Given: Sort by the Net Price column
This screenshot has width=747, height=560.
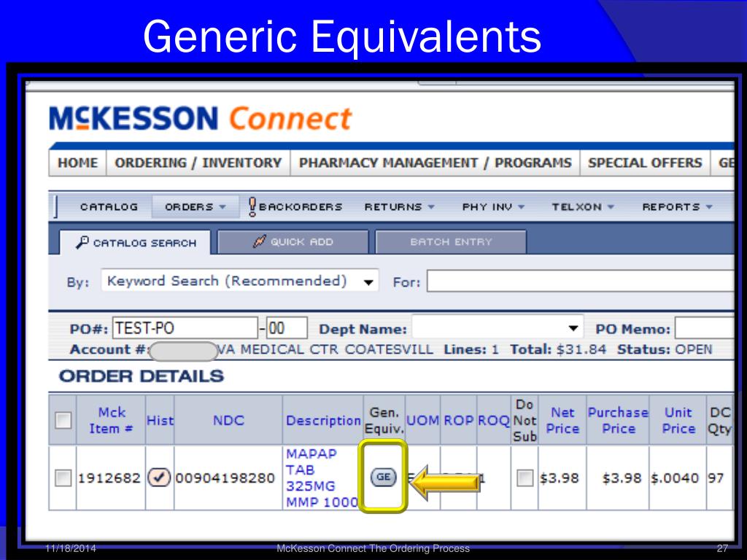Looking at the screenshot, I should [x=562, y=420].
